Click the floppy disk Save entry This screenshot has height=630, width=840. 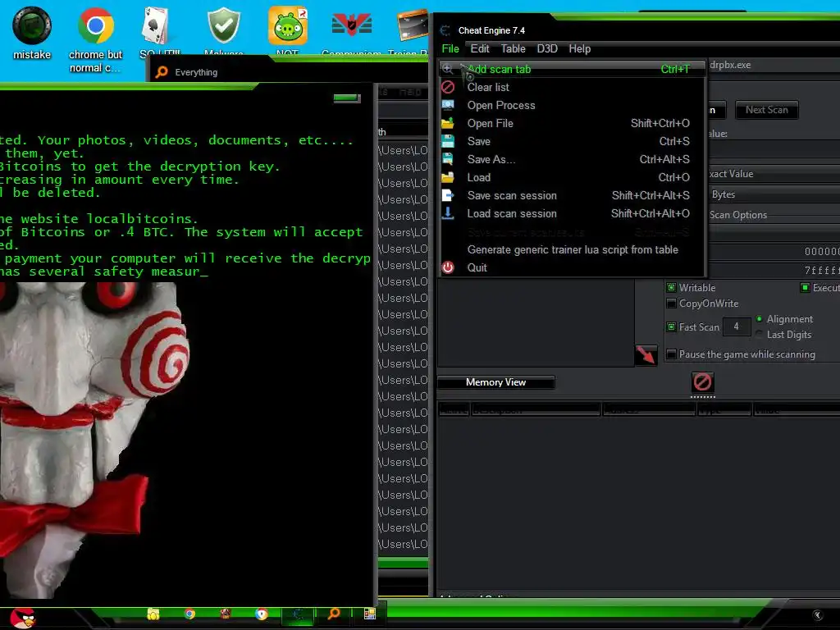[572, 141]
